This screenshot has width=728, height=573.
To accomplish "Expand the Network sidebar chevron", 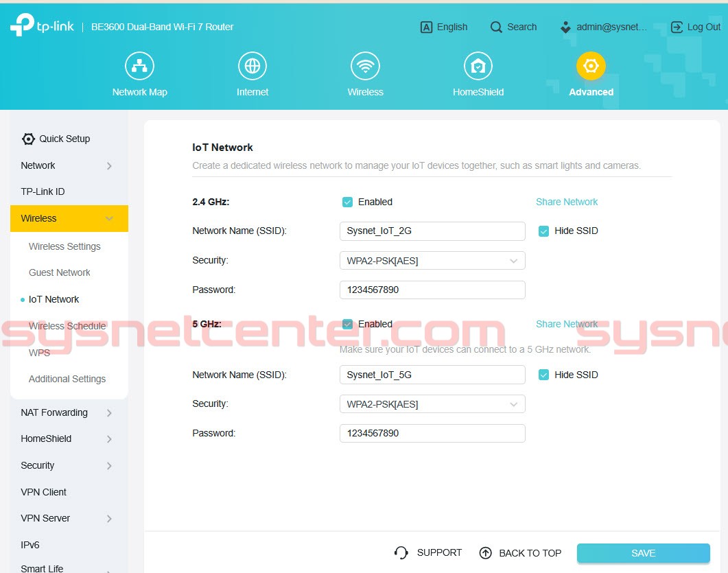I will (109, 166).
